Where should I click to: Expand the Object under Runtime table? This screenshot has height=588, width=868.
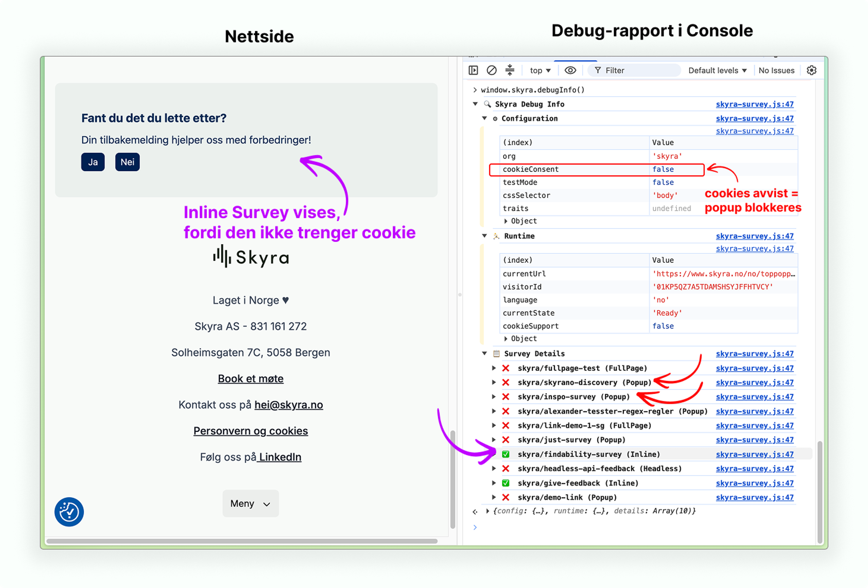point(506,338)
